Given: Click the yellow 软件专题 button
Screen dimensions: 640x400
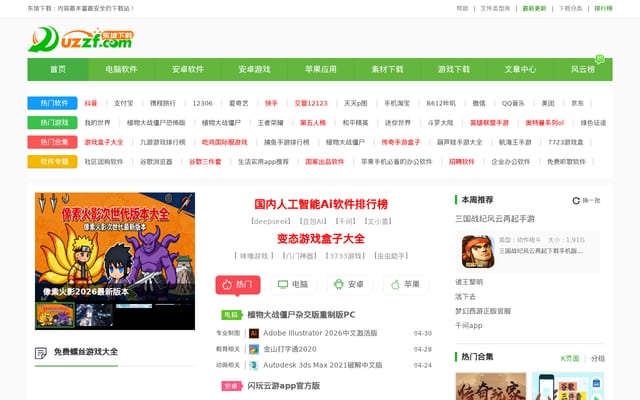Looking at the screenshot, I should (x=52, y=162).
